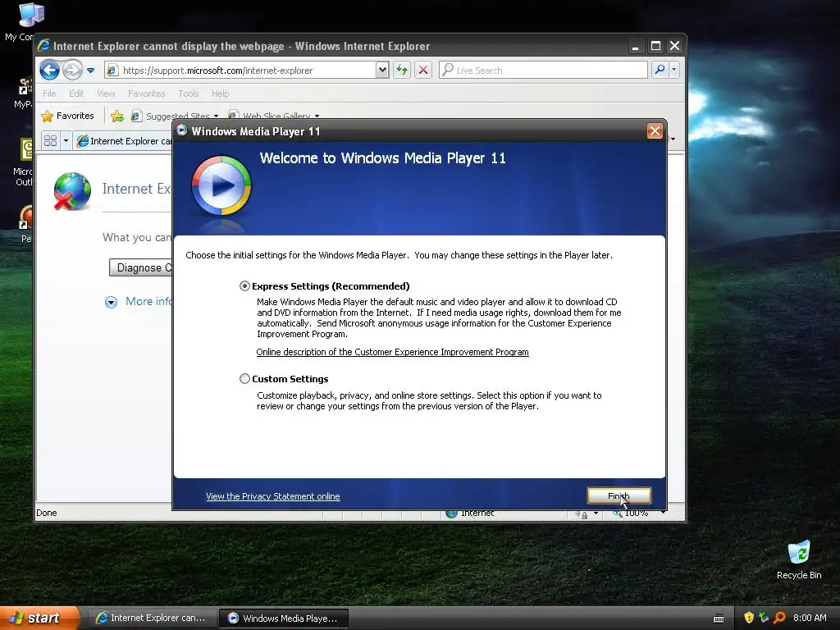Click the globe error icon on the page
The height and width of the screenshot is (630, 840).
point(72,191)
